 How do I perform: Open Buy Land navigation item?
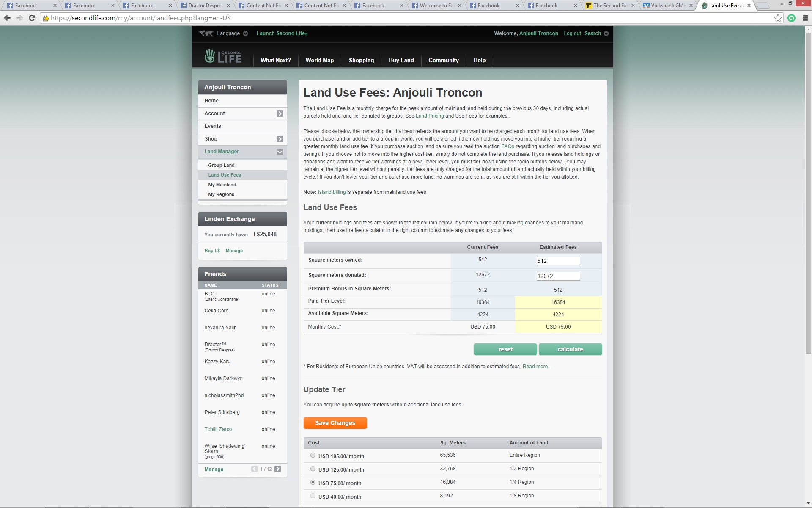401,60
